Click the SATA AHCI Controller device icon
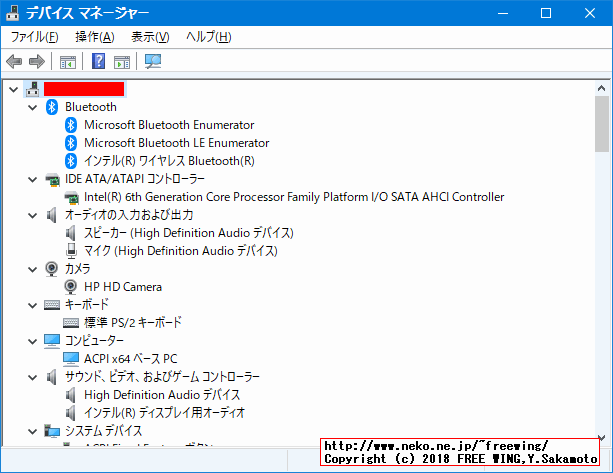The height and width of the screenshot is (473, 613). pyautogui.click(x=72, y=197)
